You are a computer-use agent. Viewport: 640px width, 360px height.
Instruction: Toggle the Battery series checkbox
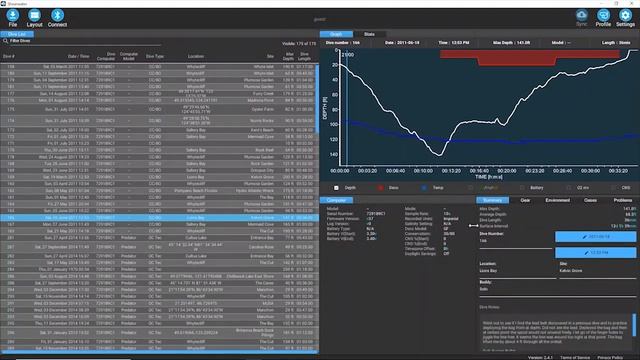(522, 188)
